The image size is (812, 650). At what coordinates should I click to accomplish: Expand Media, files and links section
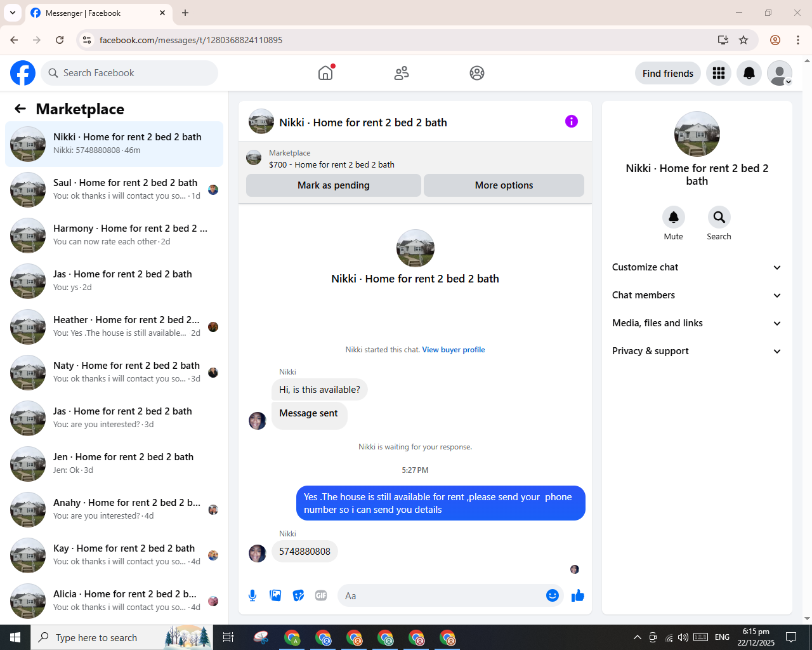[697, 323]
